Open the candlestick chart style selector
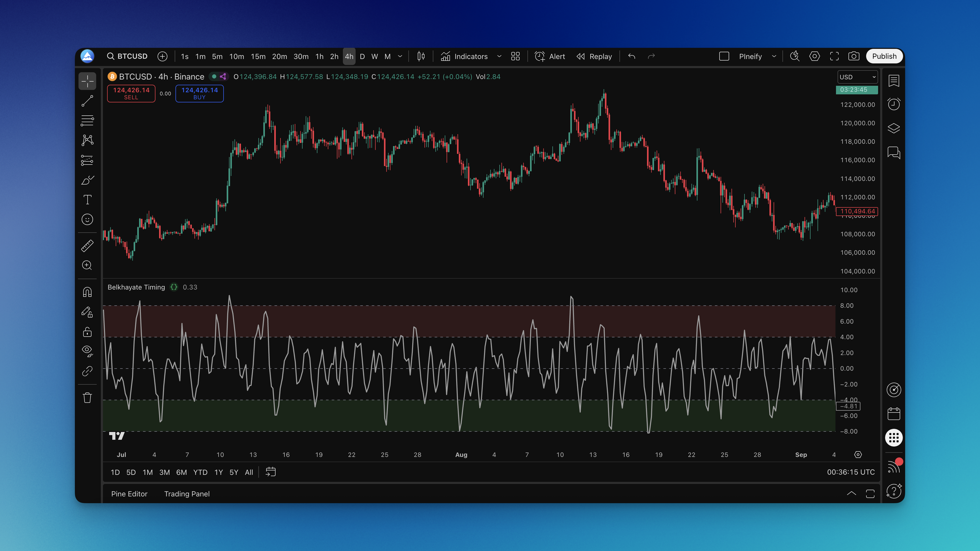The image size is (980, 551). pos(421,56)
